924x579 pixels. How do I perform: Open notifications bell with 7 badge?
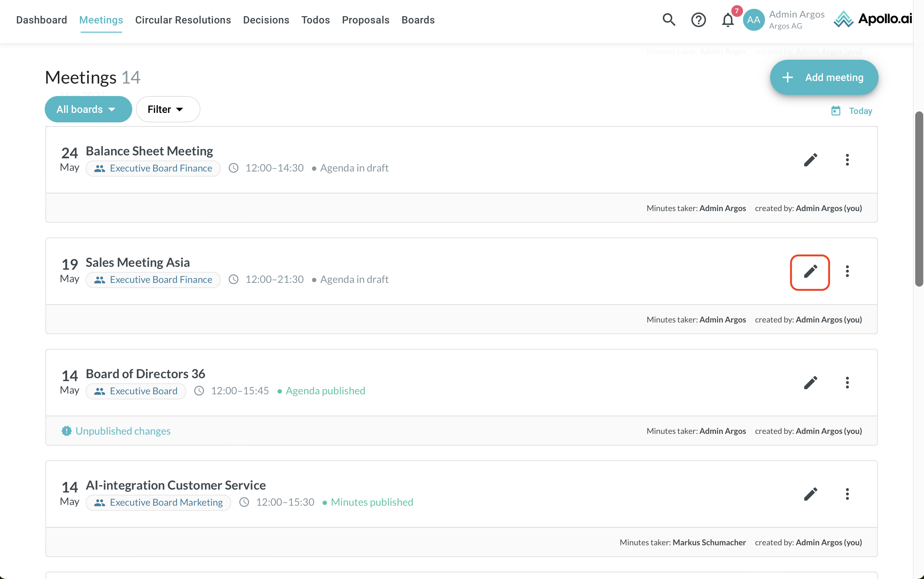pos(728,19)
